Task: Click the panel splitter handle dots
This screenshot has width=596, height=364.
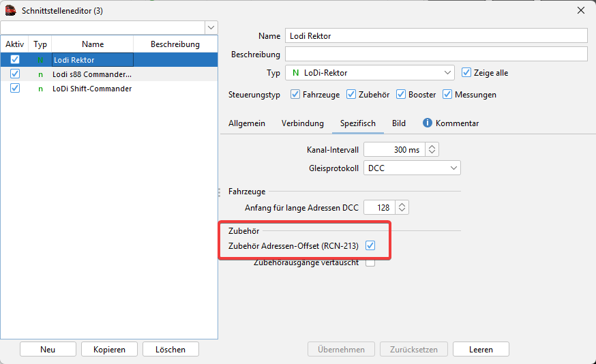Action: [220, 192]
